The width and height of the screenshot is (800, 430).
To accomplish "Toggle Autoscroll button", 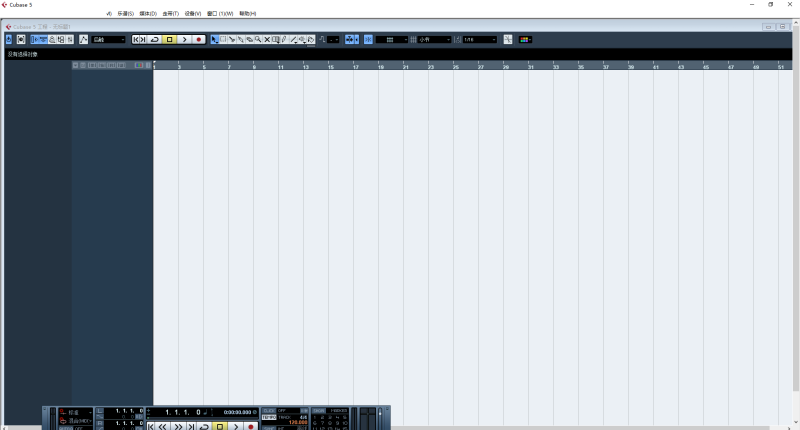I will [x=349, y=39].
